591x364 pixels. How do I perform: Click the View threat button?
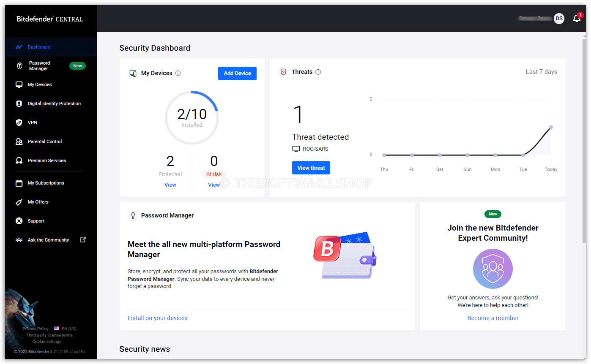(311, 168)
